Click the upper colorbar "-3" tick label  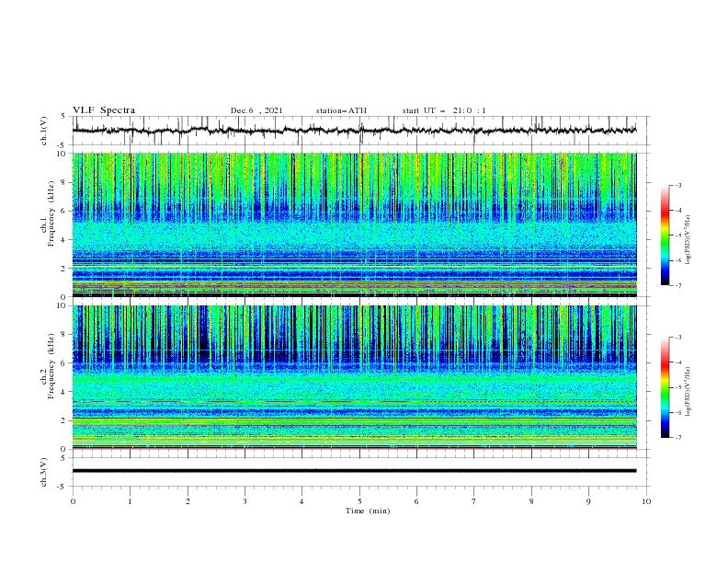pyautogui.click(x=678, y=185)
